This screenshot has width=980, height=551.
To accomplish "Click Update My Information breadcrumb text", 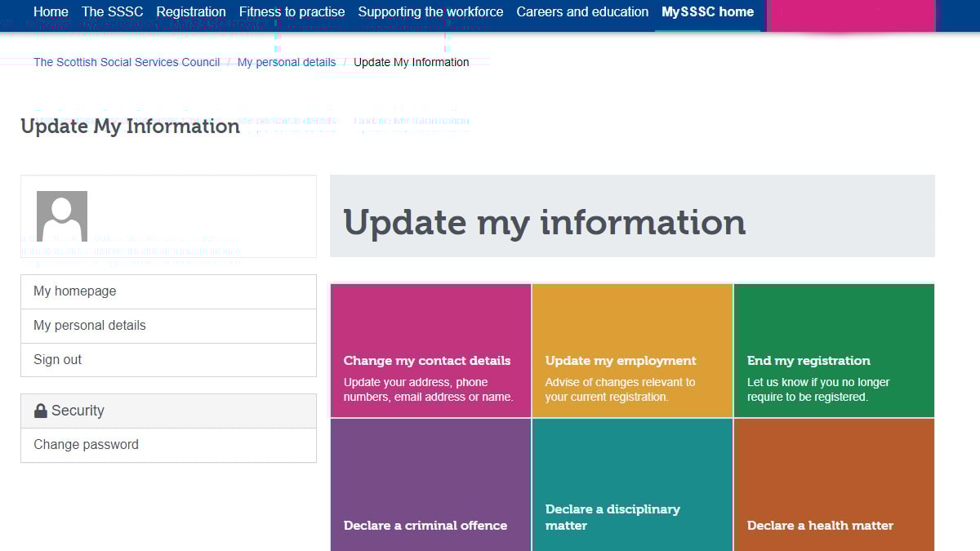I will point(412,62).
